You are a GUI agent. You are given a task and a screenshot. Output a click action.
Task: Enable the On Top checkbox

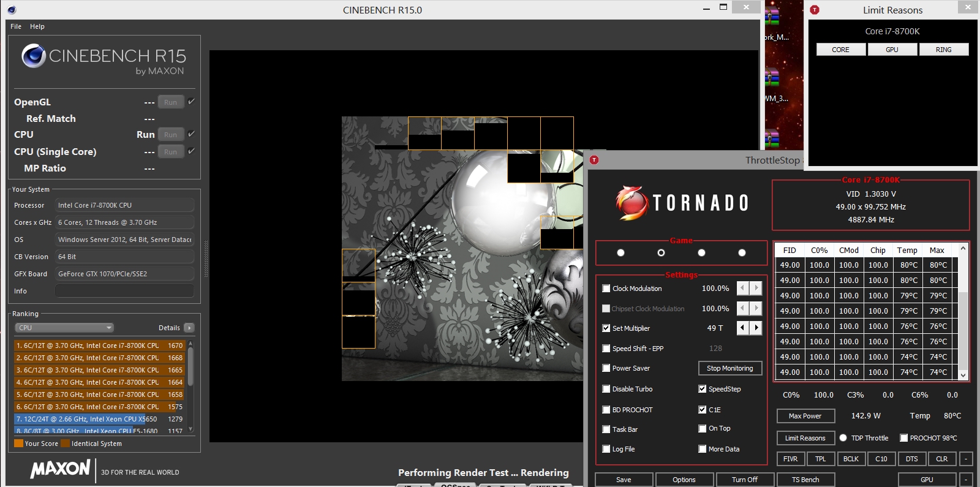click(x=703, y=428)
